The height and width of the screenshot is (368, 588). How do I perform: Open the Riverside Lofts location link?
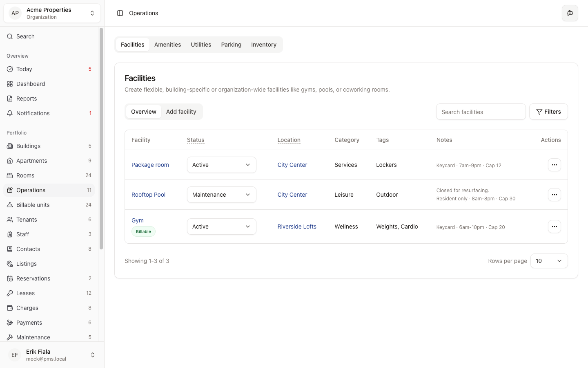296,227
